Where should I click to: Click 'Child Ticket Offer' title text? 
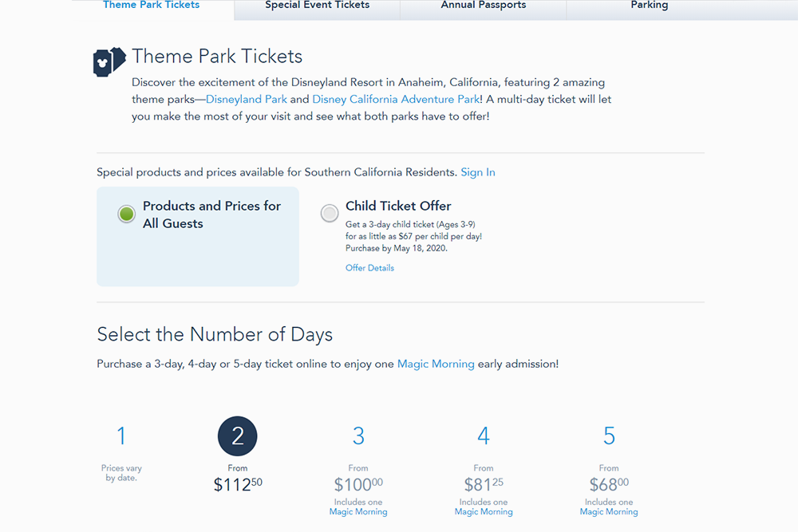398,206
